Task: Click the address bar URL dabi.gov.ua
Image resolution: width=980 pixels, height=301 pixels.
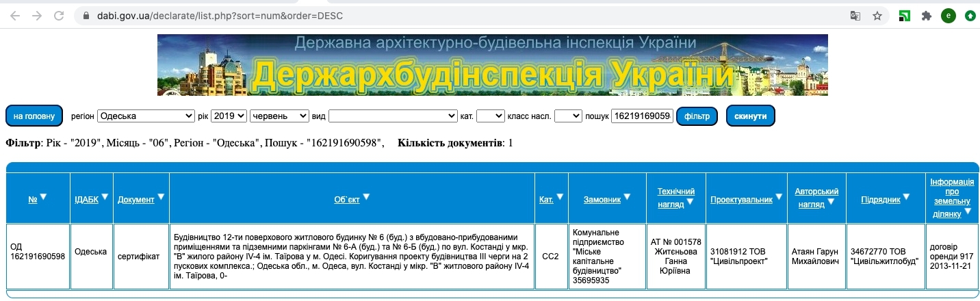Action: pyautogui.click(x=221, y=15)
